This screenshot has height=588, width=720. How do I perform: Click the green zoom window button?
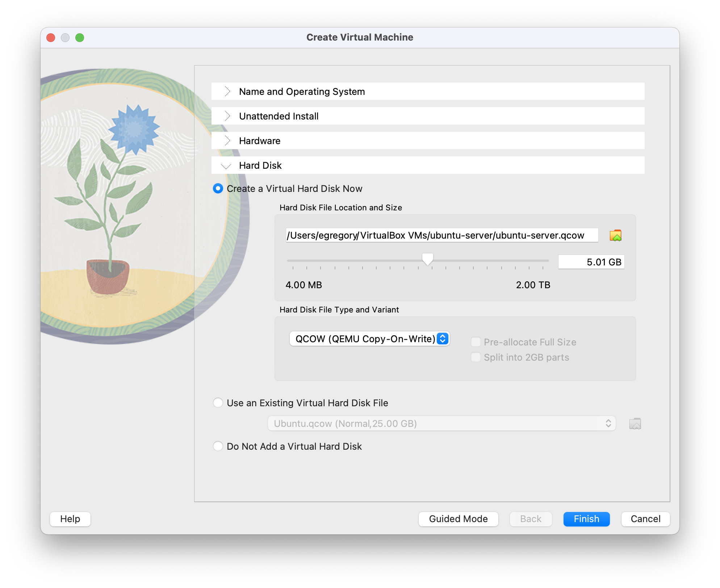(x=80, y=38)
